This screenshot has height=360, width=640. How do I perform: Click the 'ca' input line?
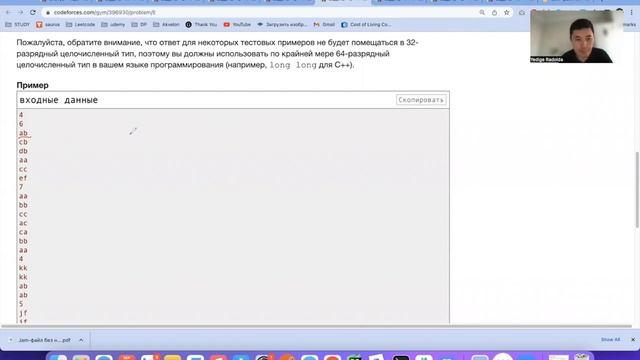pyautogui.click(x=23, y=232)
